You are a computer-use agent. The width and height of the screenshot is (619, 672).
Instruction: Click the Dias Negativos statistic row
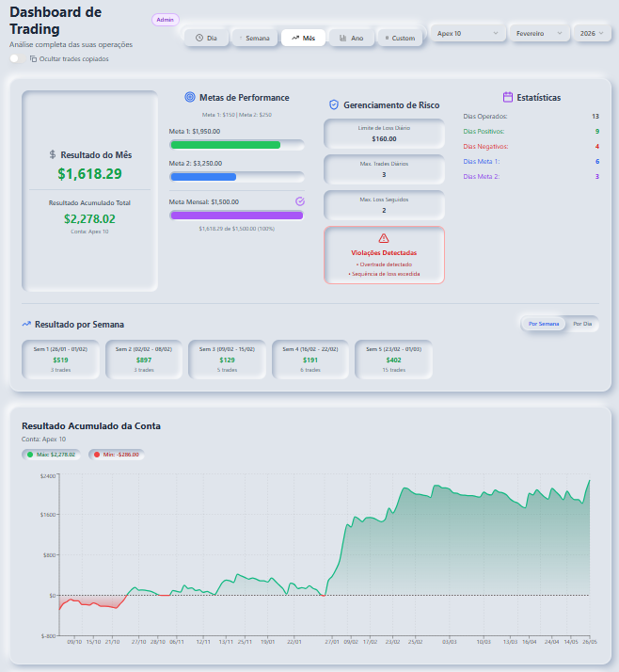(532, 147)
